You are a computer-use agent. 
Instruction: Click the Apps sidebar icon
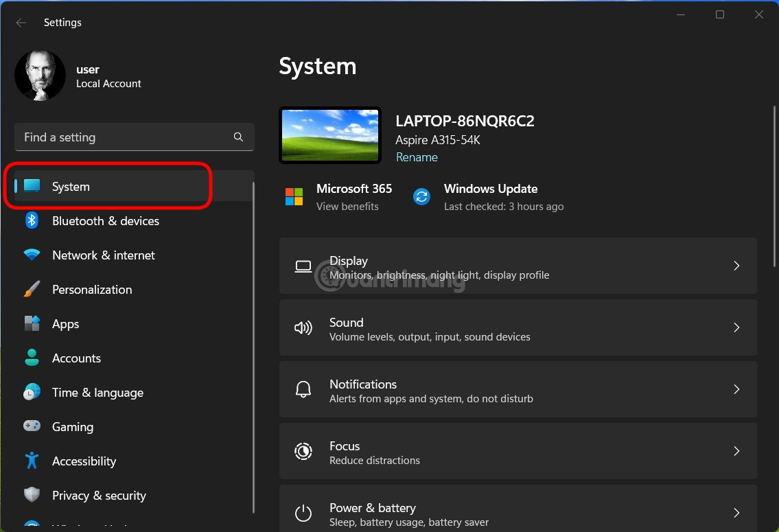(32, 323)
